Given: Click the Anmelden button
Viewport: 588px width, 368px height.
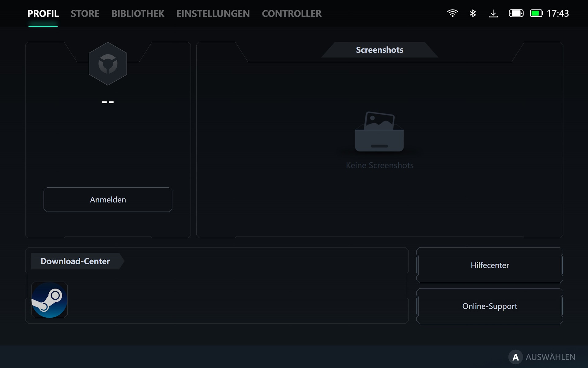Looking at the screenshot, I should point(108,200).
